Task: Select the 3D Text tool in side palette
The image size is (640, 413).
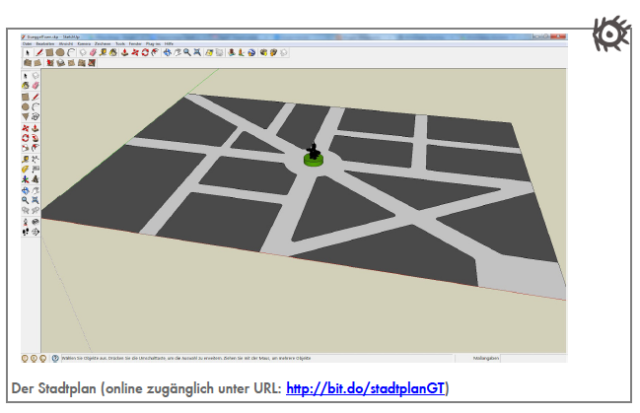Action: tap(36, 179)
